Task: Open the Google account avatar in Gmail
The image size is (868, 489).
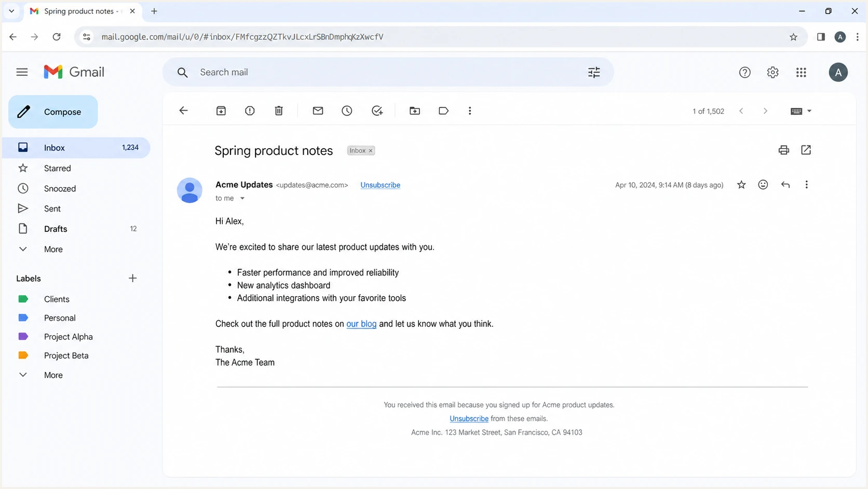Action: 838,72
